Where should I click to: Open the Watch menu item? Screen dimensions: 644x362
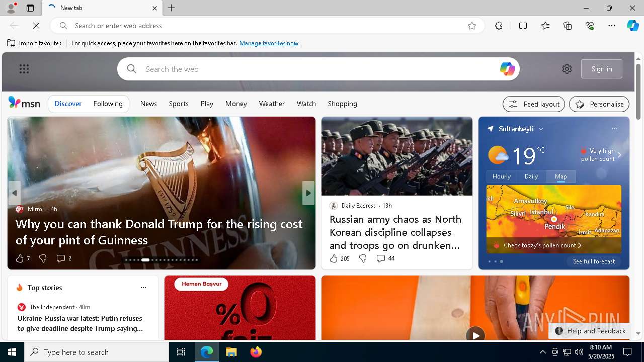[306, 104]
